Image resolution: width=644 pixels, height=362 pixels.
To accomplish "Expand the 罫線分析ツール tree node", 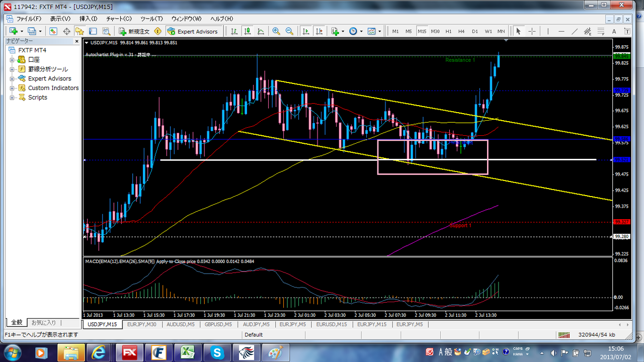I will pyautogui.click(x=12, y=69).
